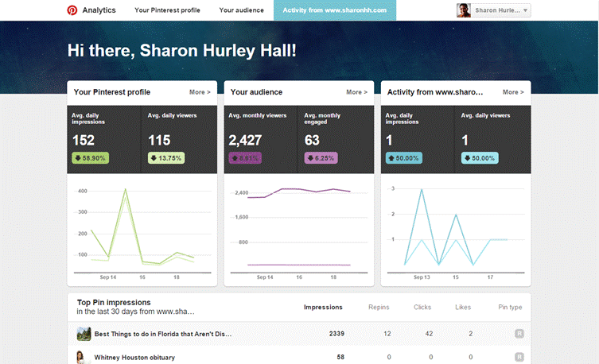This screenshot has height=364, width=599.
Task: Sort by the Repins column header
Action: (379, 307)
